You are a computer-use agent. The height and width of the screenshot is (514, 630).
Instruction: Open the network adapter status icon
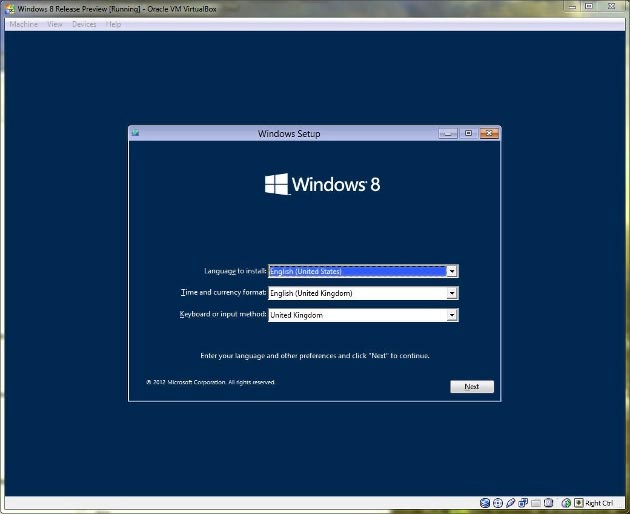coord(523,503)
